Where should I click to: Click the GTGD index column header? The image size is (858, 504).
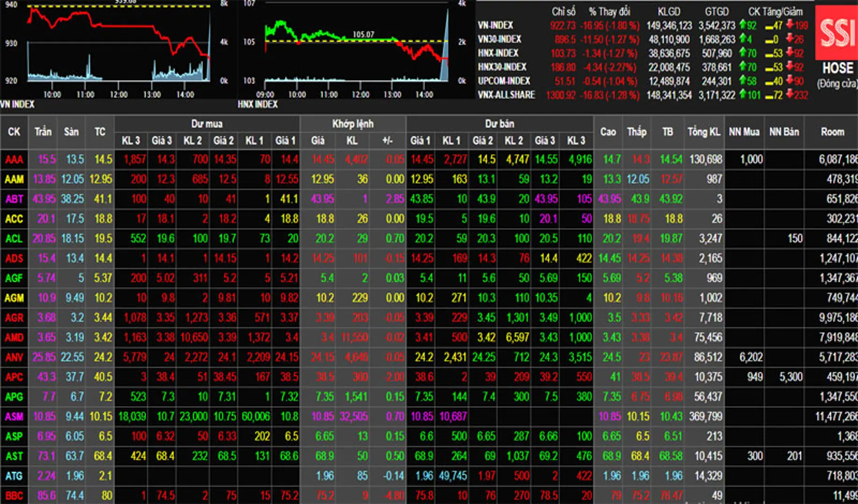coord(717,11)
